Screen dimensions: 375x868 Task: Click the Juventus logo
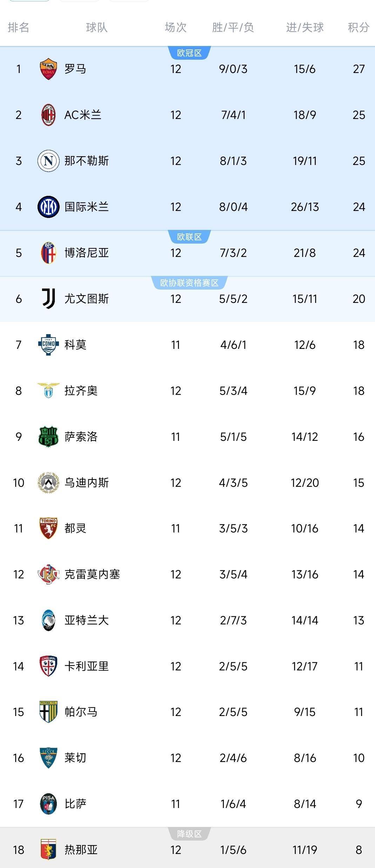[48, 299]
